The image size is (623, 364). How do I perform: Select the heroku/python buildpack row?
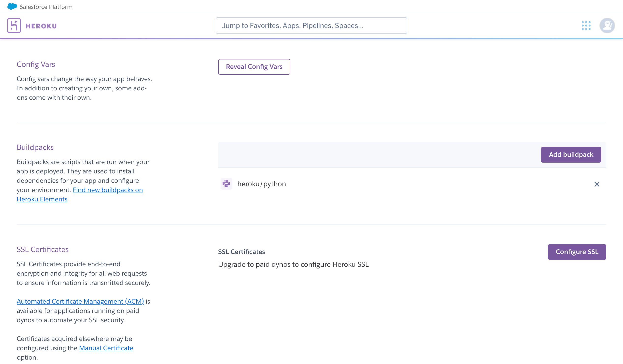[x=262, y=184]
